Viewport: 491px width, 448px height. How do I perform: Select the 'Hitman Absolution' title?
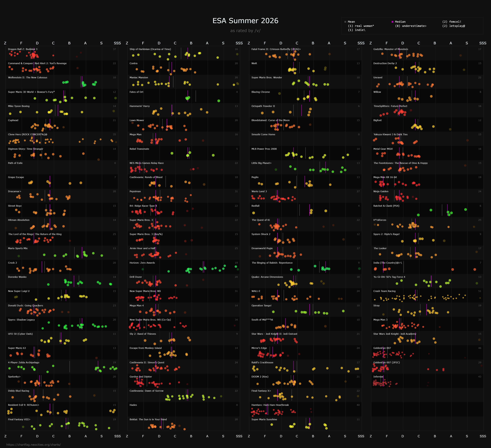pos(19,220)
